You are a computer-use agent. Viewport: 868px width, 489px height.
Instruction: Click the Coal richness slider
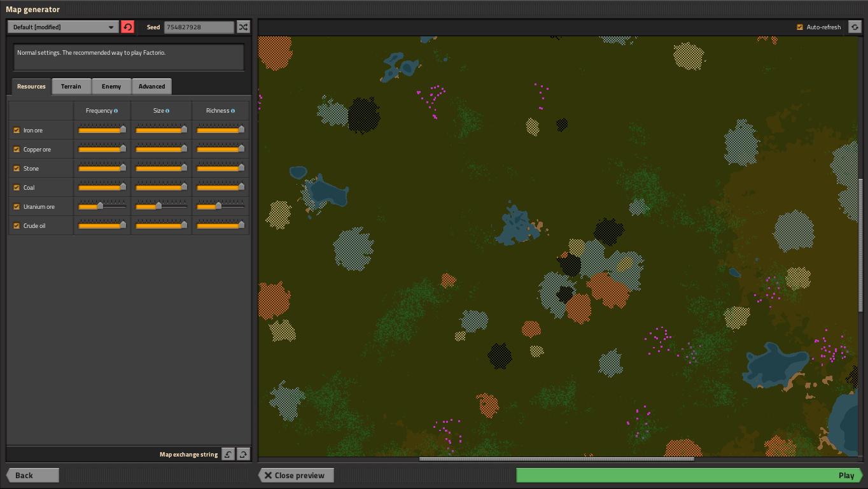tap(221, 187)
